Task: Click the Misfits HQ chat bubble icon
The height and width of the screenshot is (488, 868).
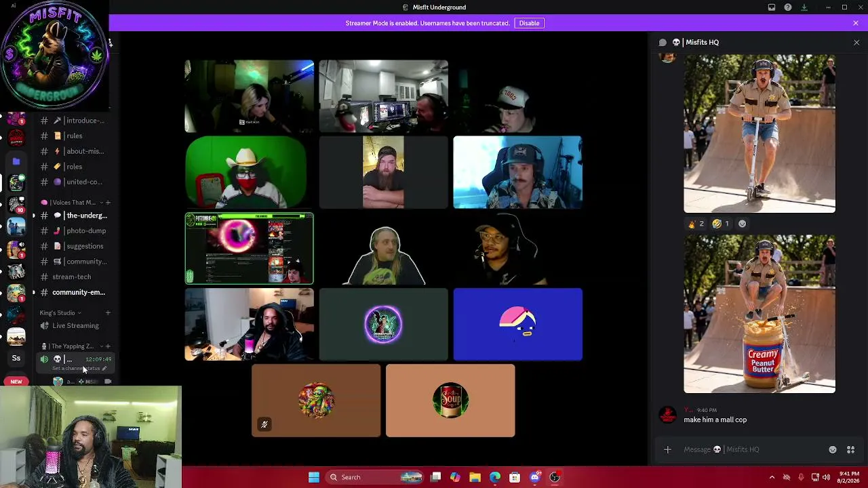Action: tap(663, 42)
